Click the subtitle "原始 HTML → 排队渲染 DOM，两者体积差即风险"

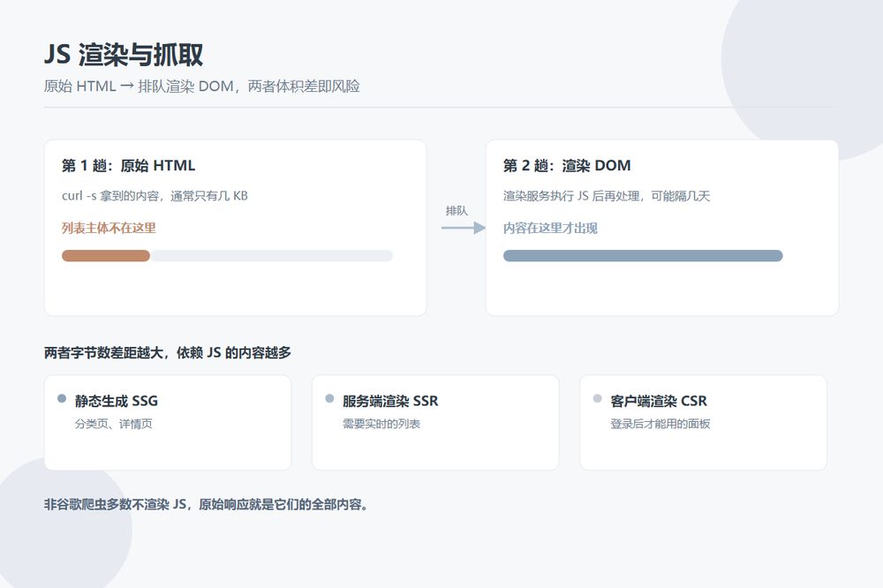coord(201,87)
